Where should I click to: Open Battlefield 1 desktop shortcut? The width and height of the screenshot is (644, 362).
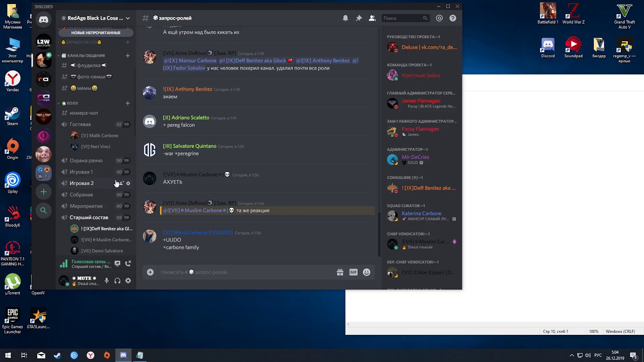pyautogui.click(x=548, y=14)
